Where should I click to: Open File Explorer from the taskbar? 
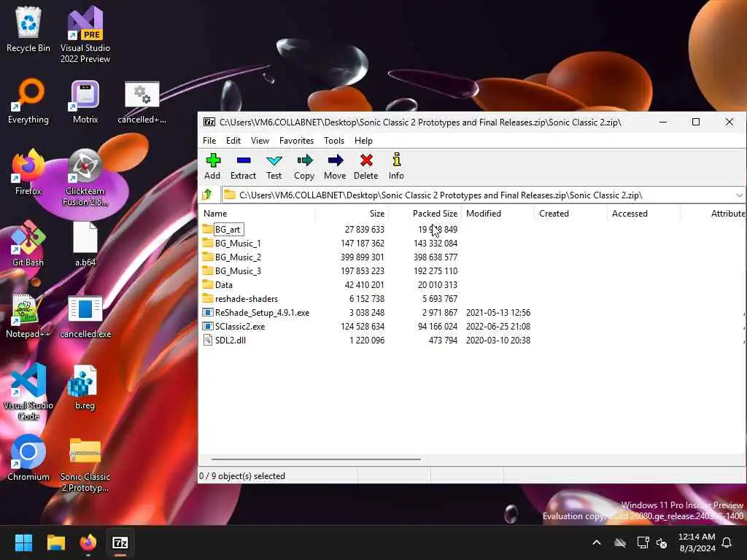[x=55, y=542]
